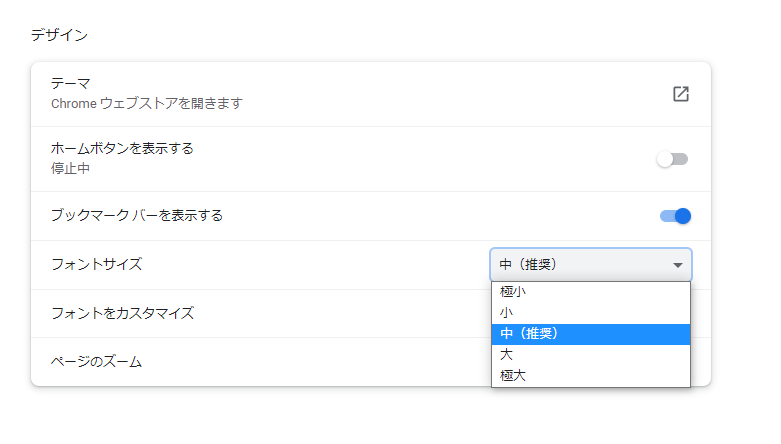Click the ページのズーム setting row
The image size is (781, 444).
(261, 362)
